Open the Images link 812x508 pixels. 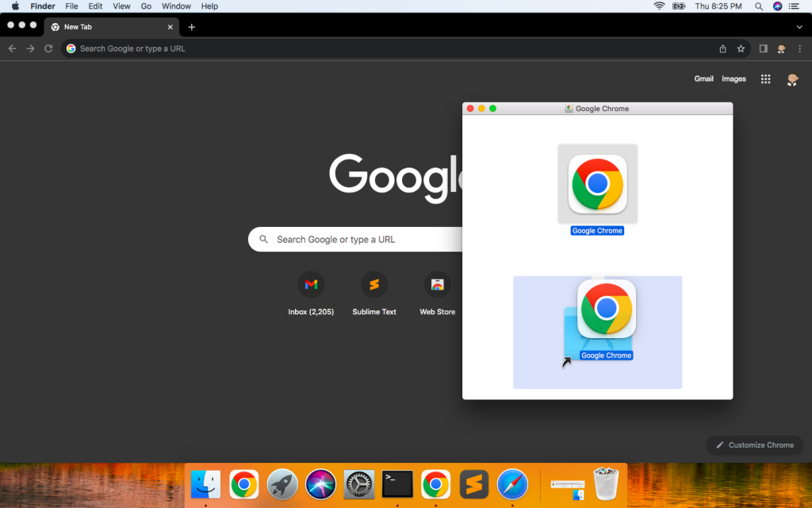(x=733, y=79)
